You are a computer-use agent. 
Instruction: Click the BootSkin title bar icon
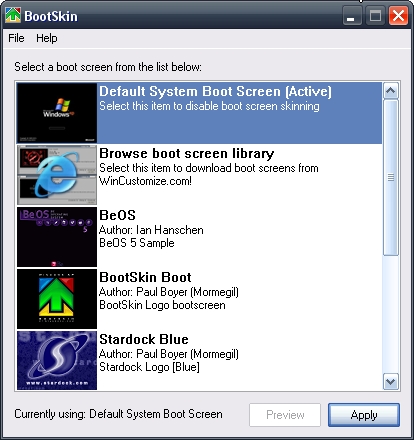point(13,16)
